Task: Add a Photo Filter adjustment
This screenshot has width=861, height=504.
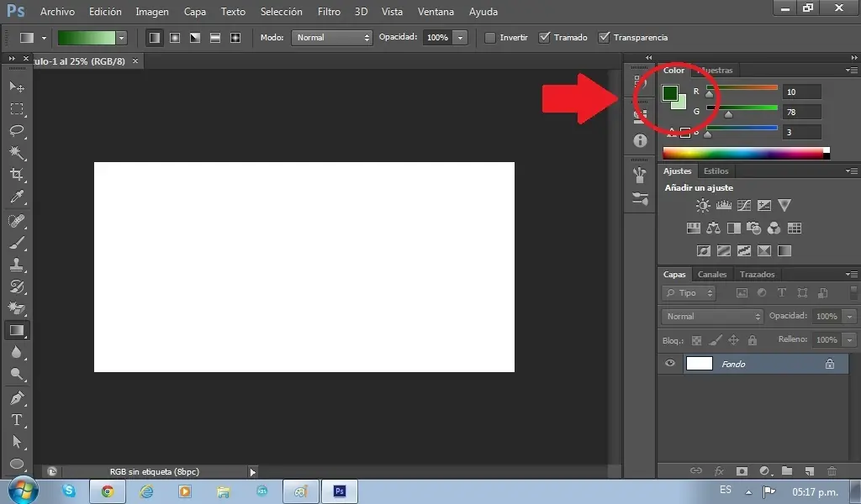Action: pyautogui.click(x=754, y=228)
